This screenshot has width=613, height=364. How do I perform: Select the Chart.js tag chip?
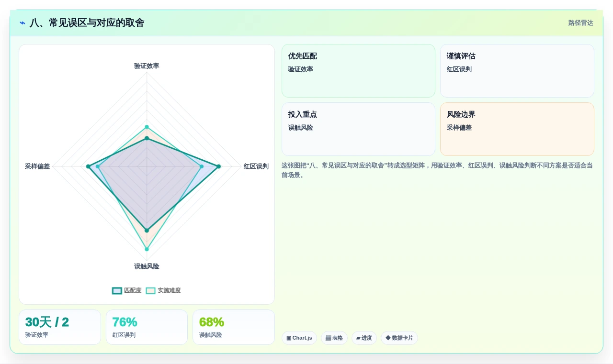[x=299, y=338]
